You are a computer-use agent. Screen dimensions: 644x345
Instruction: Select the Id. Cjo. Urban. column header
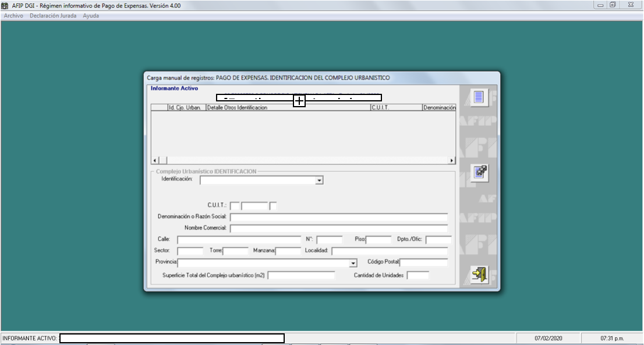(185, 108)
